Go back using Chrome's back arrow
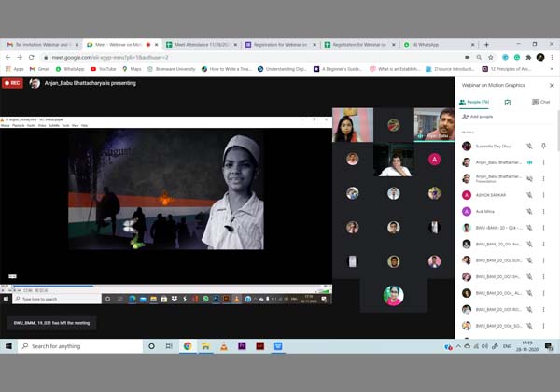The height and width of the screenshot is (392, 560). click(x=8, y=57)
